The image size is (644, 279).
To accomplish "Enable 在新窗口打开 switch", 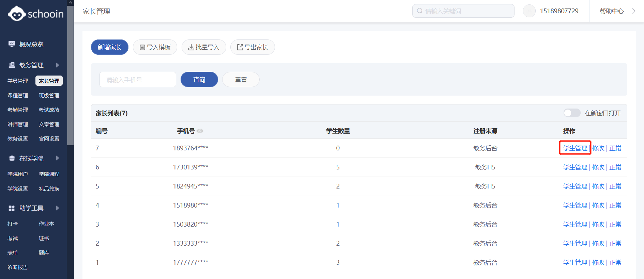I will (x=572, y=113).
